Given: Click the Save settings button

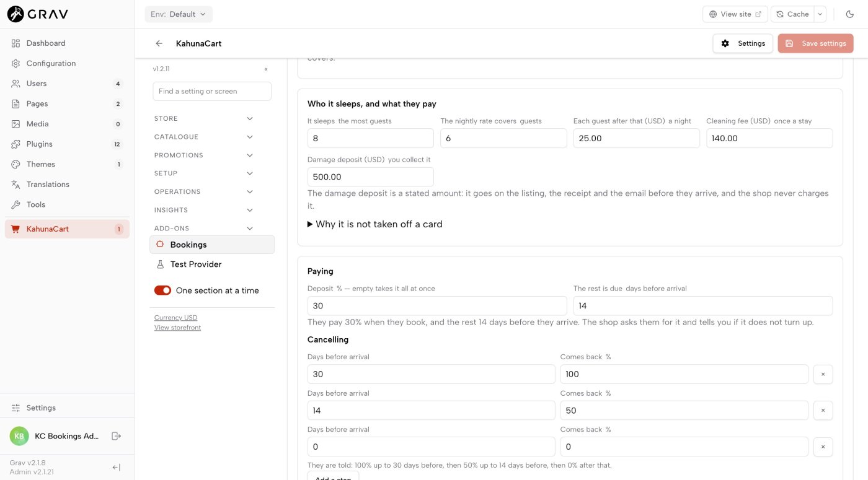Looking at the screenshot, I should pos(815,43).
